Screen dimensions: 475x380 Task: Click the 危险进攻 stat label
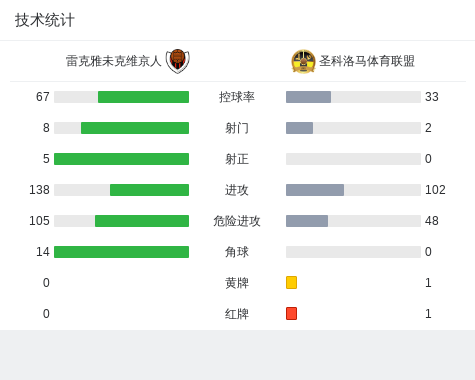tap(237, 221)
